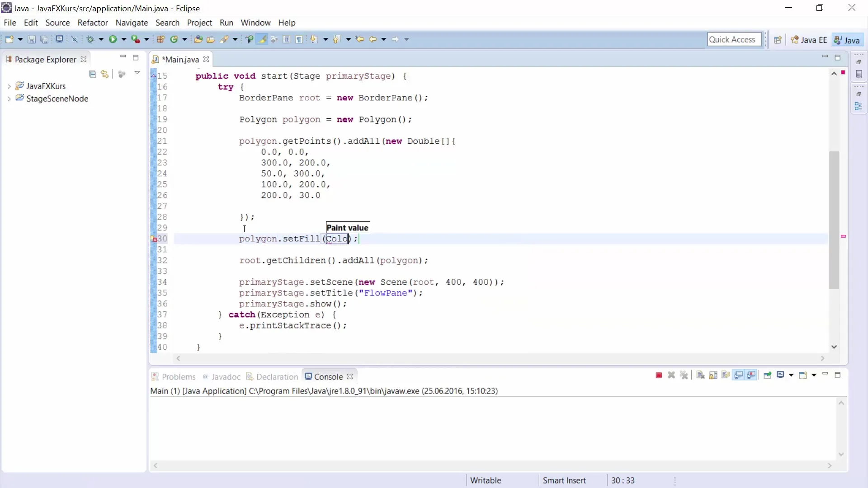Click the Quick Access search field

[734, 39]
